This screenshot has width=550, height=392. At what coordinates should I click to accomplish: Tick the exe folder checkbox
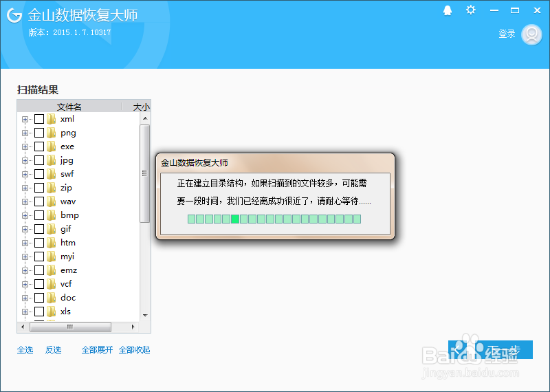[39, 146]
